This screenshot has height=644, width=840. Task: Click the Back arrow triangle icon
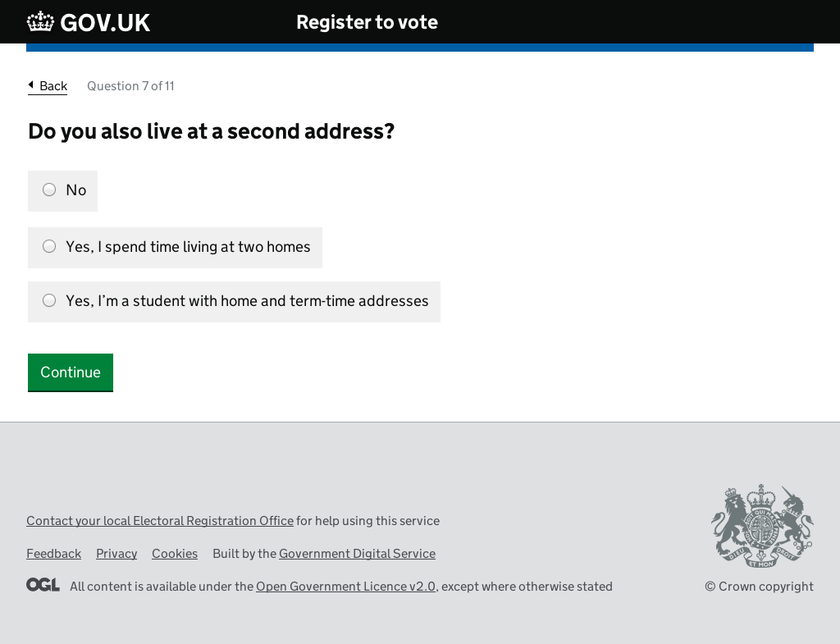[x=31, y=84]
